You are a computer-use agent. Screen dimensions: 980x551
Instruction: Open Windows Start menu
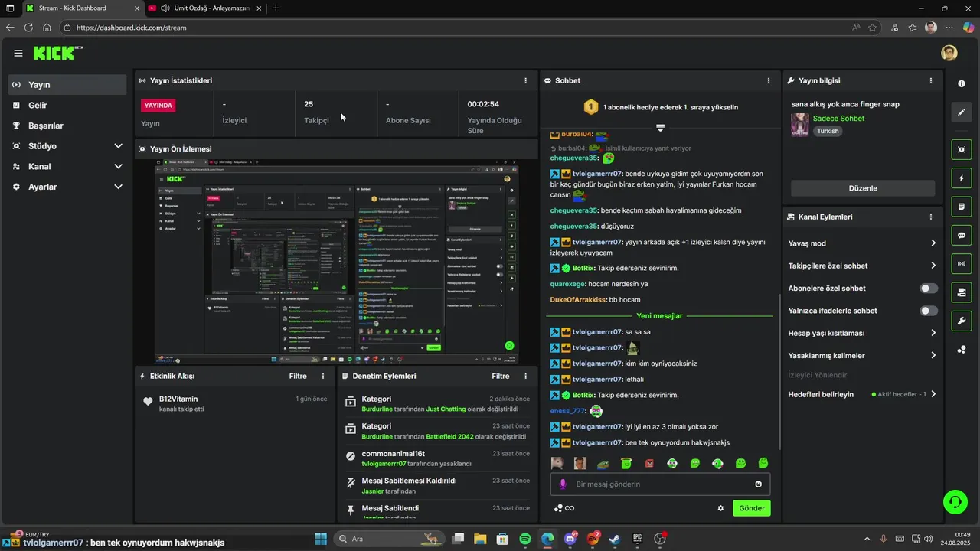pos(321,539)
